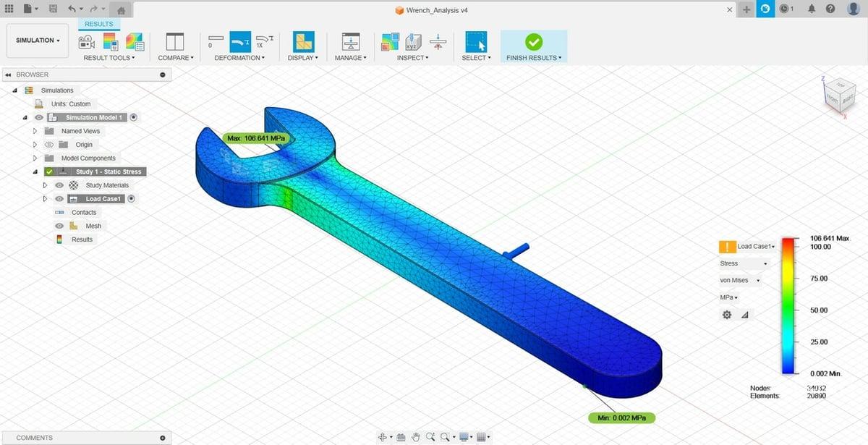Toggle Mesh visibility eye icon
The height and width of the screenshot is (445, 868).
click(59, 226)
